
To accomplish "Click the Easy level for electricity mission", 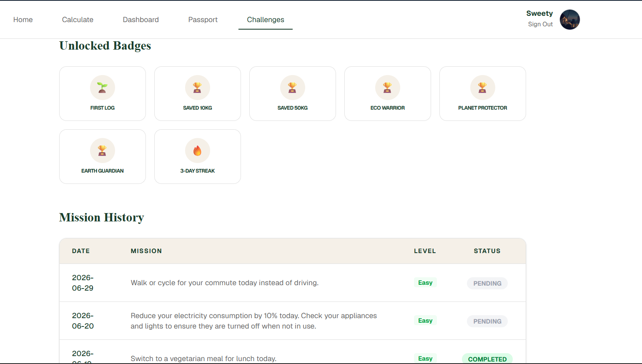I will (425, 321).
